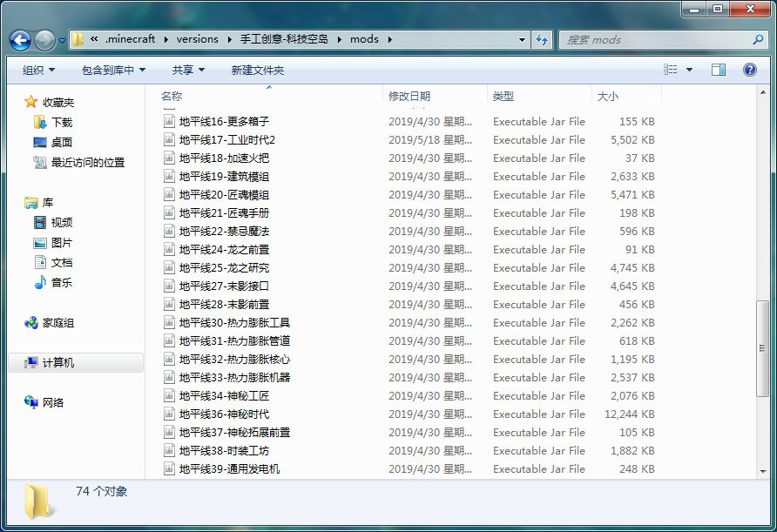Select the jar icon of 地平线30-热力膨胀工具
Image resolution: width=777 pixels, height=532 pixels.
[x=169, y=322]
